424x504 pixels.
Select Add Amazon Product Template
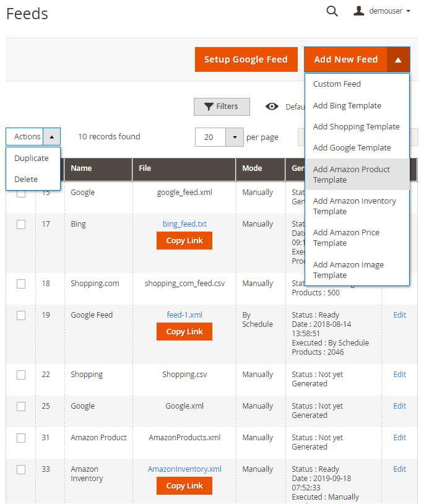pos(352,175)
